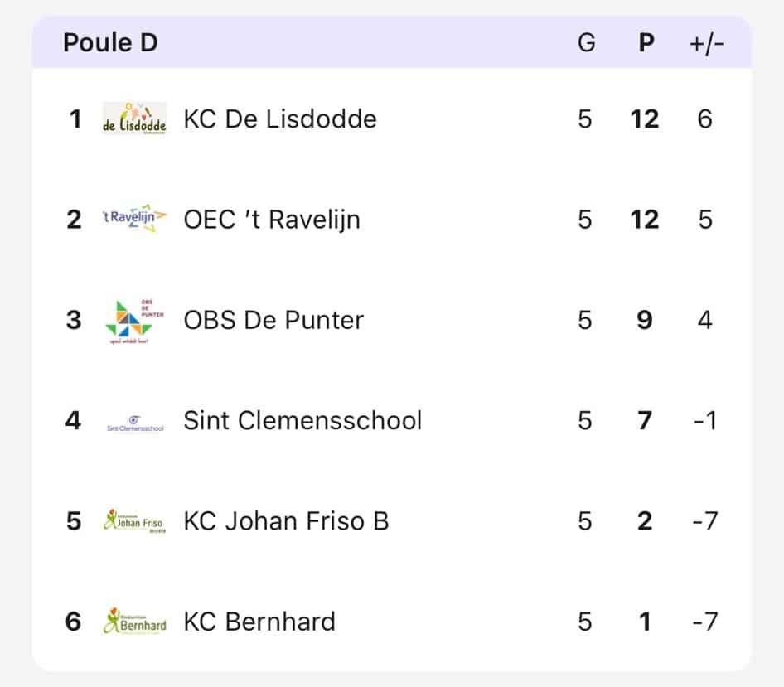Click the de Lisdodde school logo
The height and width of the screenshot is (687, 784).
pos(134,119)
